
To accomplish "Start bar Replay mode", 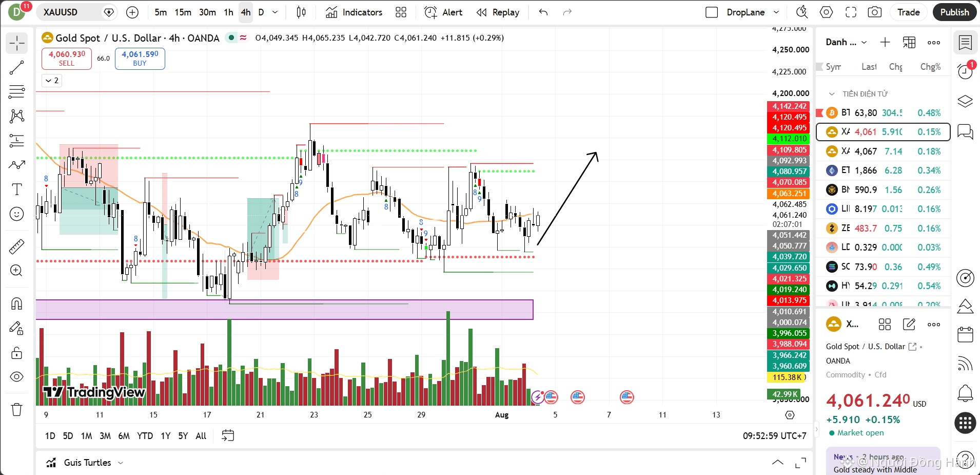I will click(498, 12).
